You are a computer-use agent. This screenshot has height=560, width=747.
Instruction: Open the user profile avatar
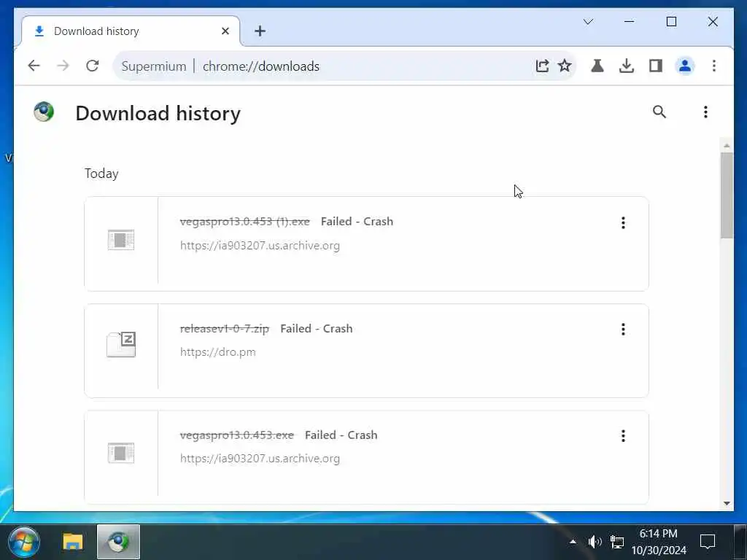pyautogui.click(x=685, y=66)
